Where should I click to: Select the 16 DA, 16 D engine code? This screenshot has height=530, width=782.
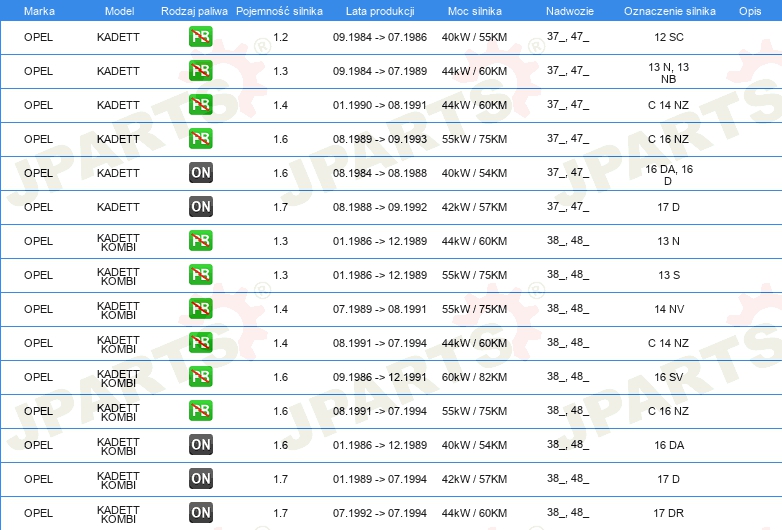[669, 175]
